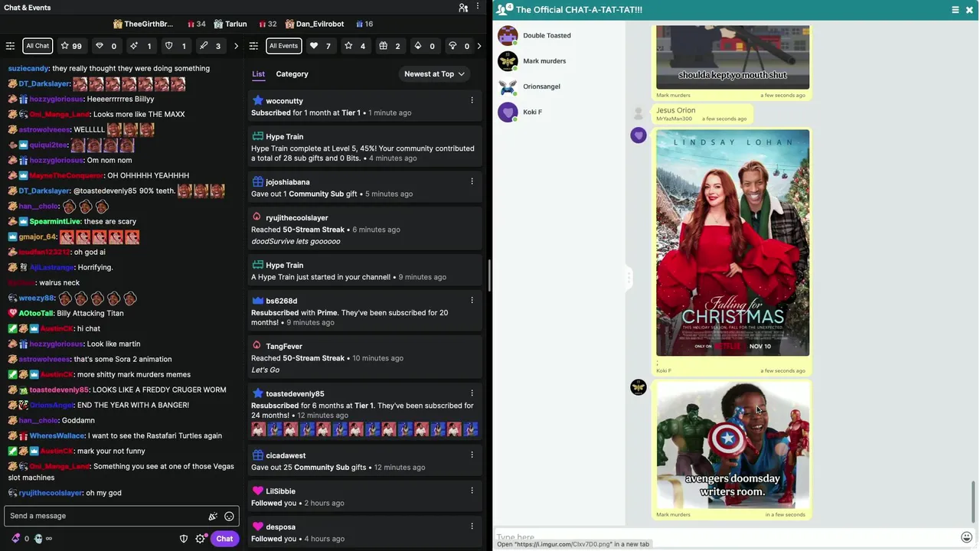Viewport: 980px width, 551px height.
Task: Open chat settings gear icon
Action: [201, 539]
